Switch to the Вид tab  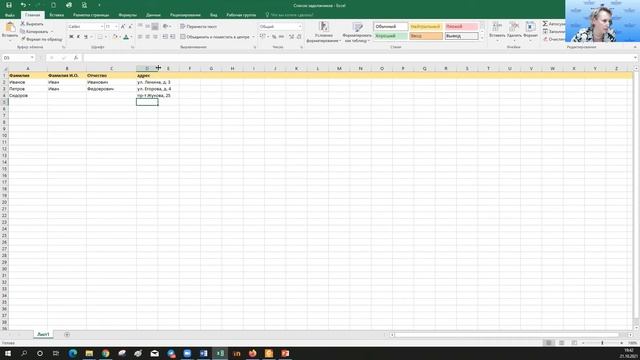[213, 15]
